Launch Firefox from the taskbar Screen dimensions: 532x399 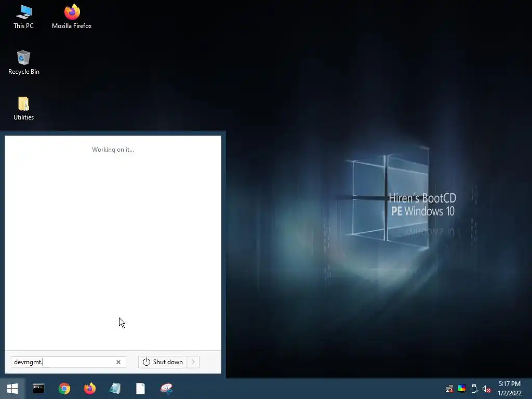89,389
